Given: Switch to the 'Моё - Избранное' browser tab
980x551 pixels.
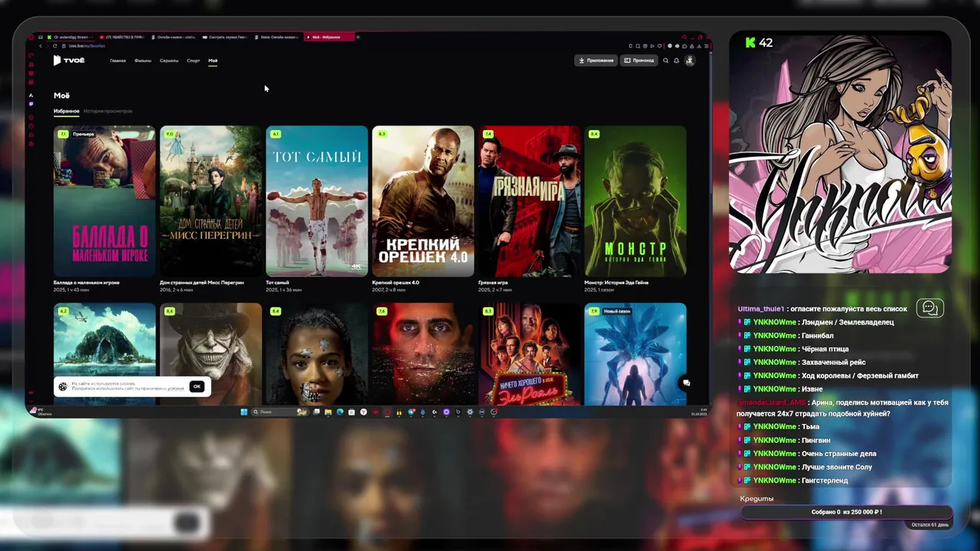Looking at the screenshot, I should 328,37.
